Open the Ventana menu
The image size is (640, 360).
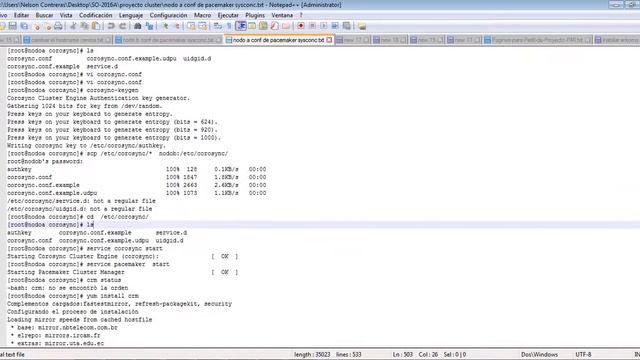(x=282, y=15)
